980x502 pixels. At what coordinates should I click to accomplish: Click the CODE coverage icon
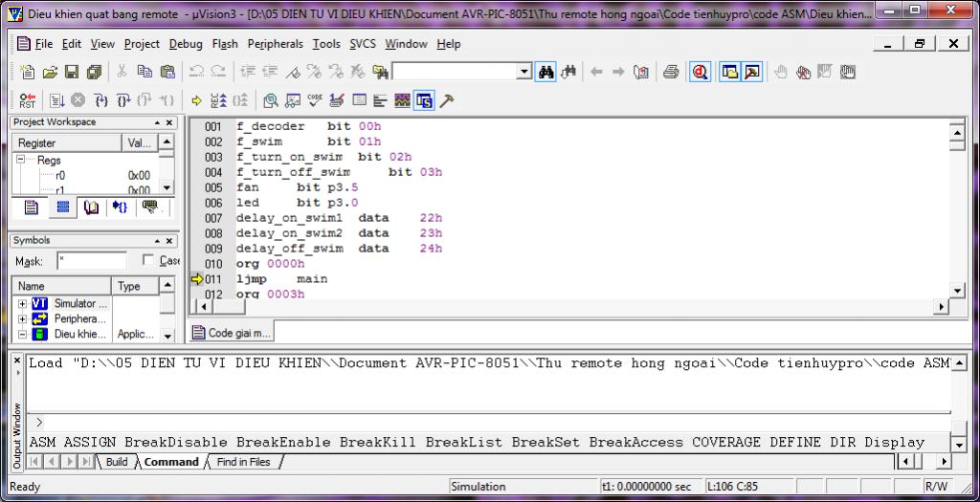315,100
